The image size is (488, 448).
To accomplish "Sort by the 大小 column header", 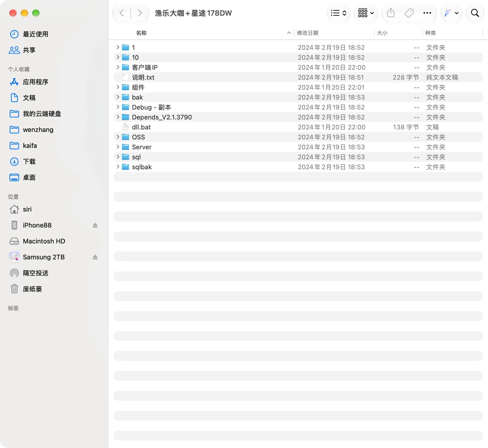I will pyautogui.click(x=382, y=33).
